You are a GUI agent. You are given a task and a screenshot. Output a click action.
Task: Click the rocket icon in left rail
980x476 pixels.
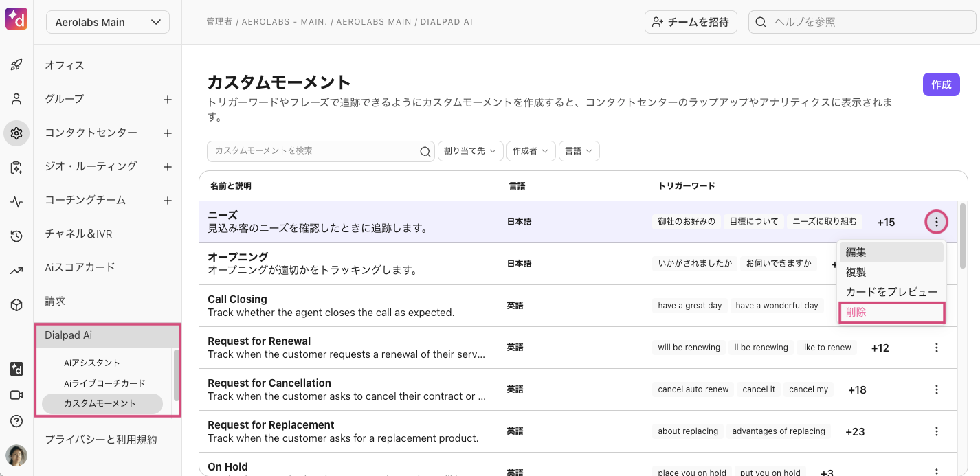[x=16, y=65]
